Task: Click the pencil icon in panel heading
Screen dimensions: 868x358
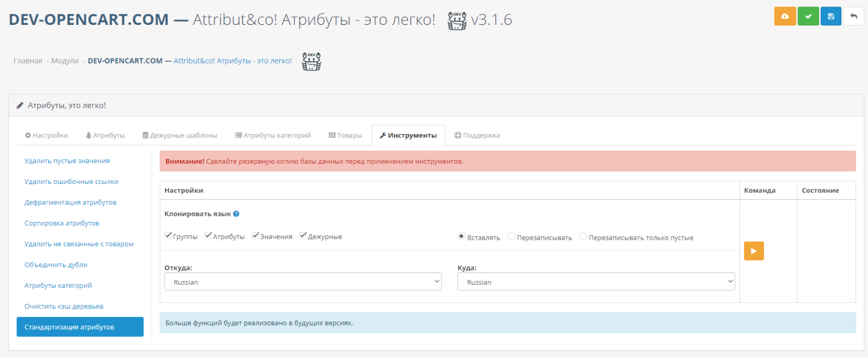Action: coord(20,105)
